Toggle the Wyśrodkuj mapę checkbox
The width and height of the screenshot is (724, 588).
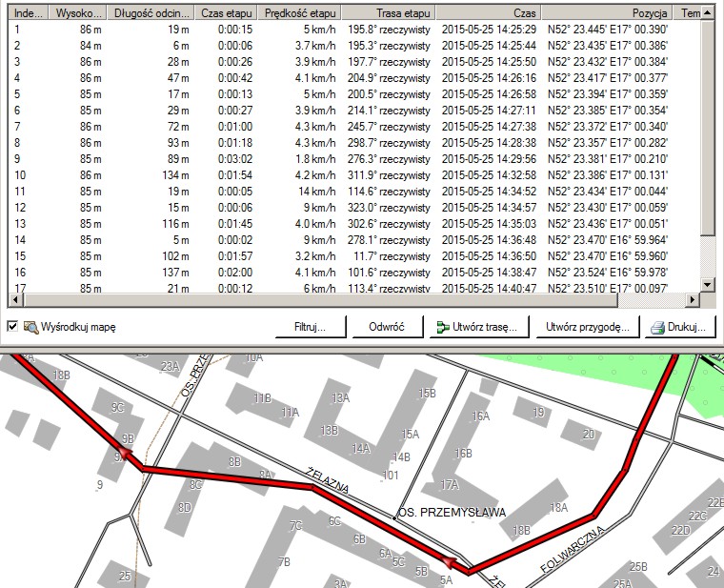(x=12, y=327)
